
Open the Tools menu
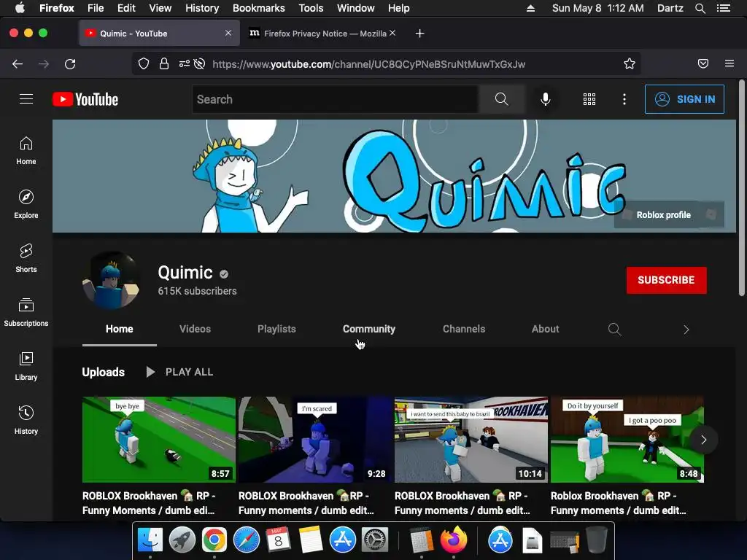[311, 8]
